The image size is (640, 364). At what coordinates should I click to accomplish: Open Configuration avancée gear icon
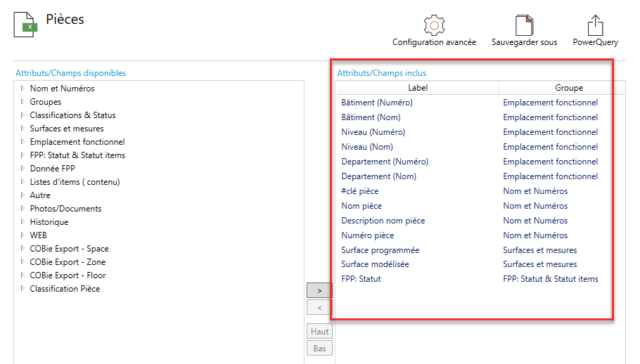434,26
